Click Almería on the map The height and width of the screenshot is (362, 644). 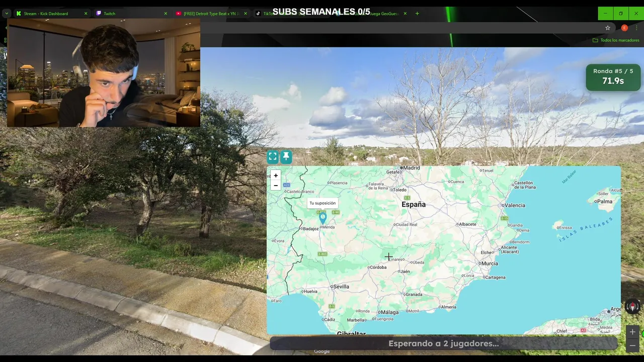coord(448,307)
